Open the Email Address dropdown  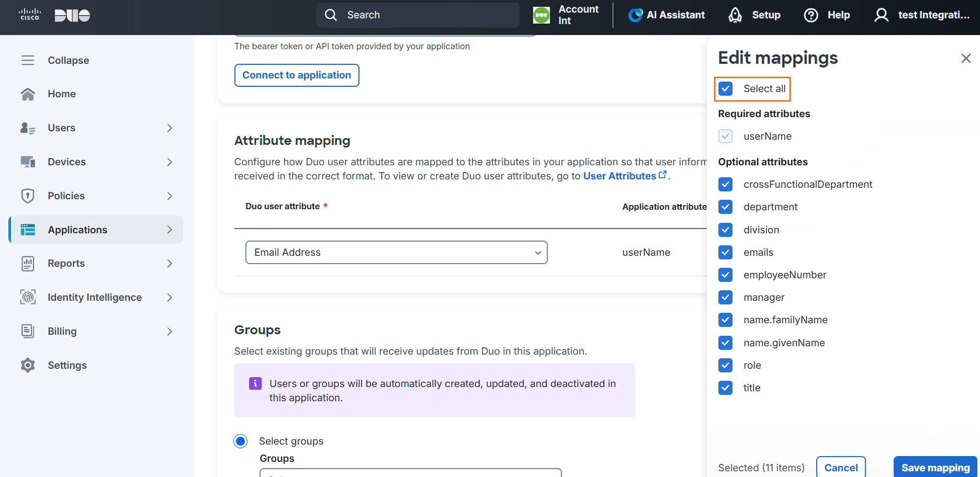(x=396, y=252)
